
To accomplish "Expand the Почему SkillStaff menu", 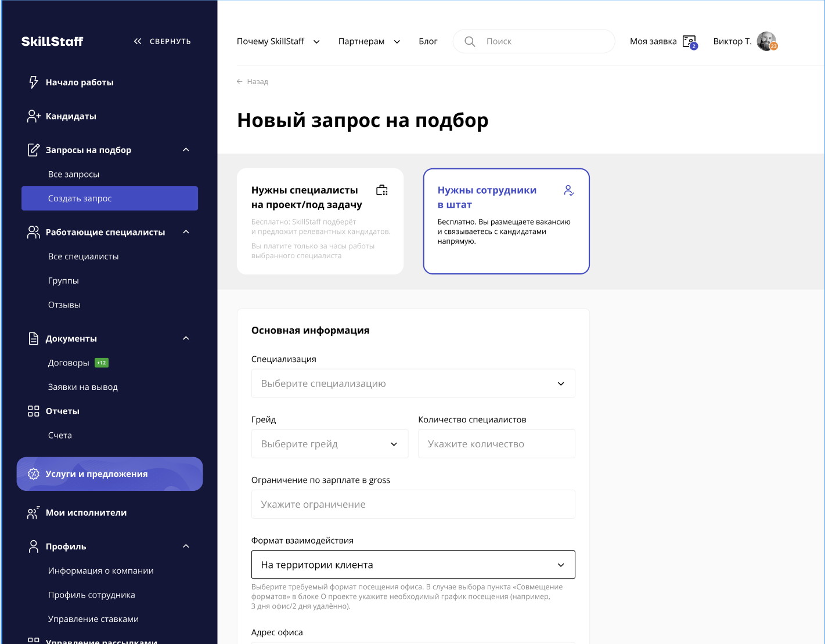I will tap(279, 41).
